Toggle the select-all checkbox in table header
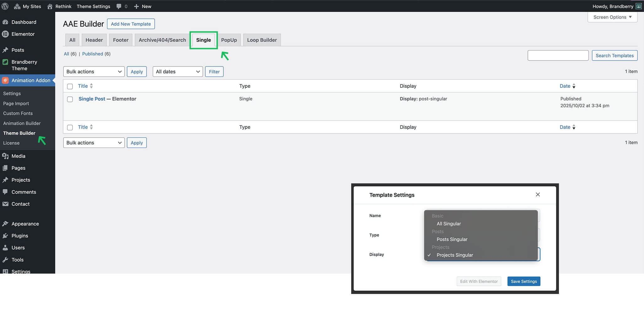Screen dimensions: 644x325 point(70,86)
